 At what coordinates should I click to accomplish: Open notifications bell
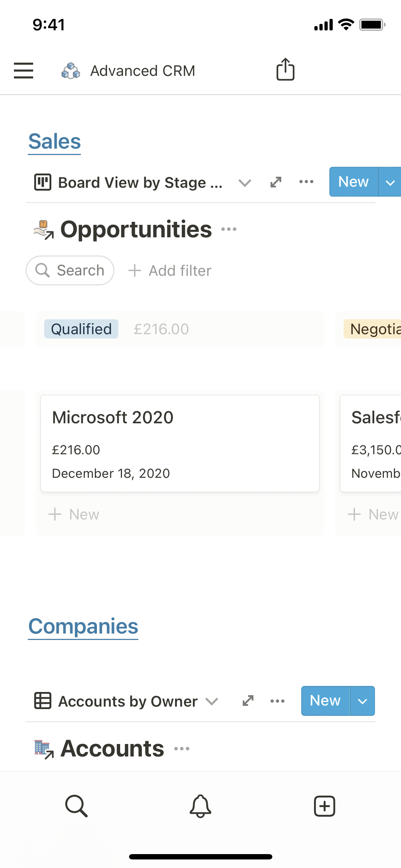(200, 806)
